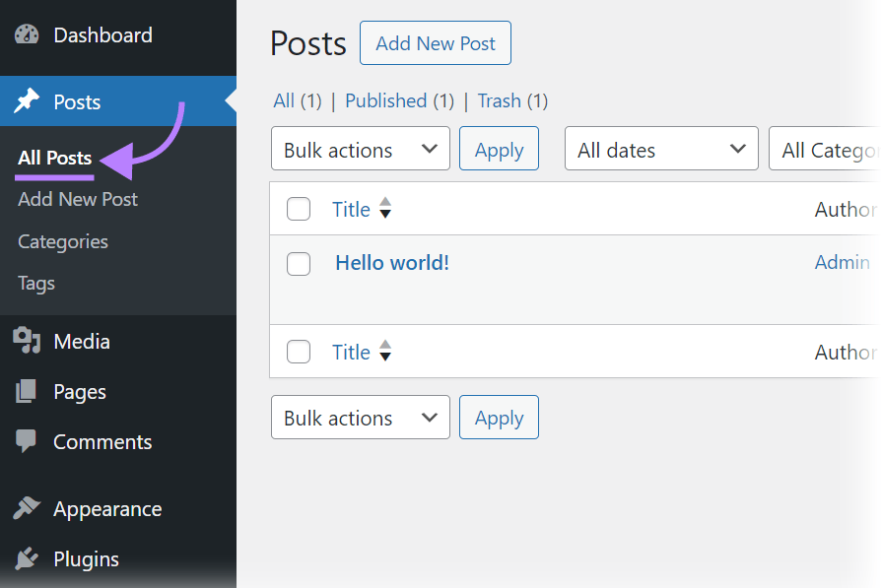The height and width of the screenshot is (588, 881).
Task: Click the Author column header at top
Action: click(846, 210)
